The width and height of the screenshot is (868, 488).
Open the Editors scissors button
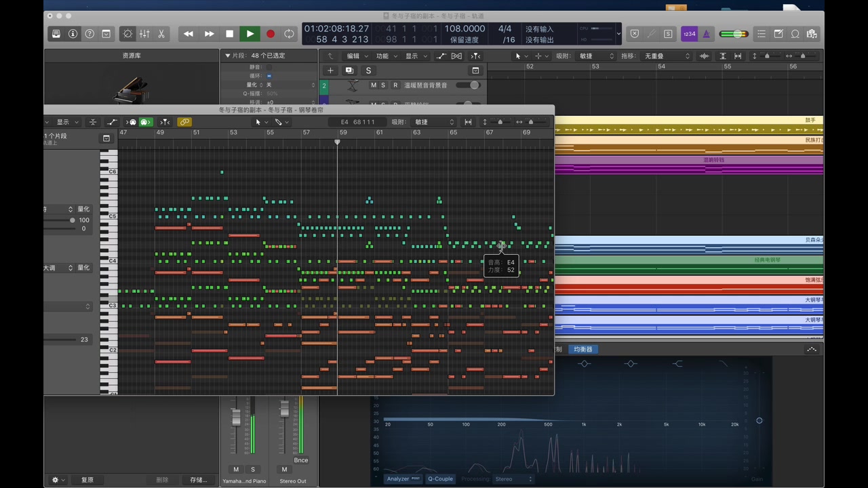click(161, 34)
